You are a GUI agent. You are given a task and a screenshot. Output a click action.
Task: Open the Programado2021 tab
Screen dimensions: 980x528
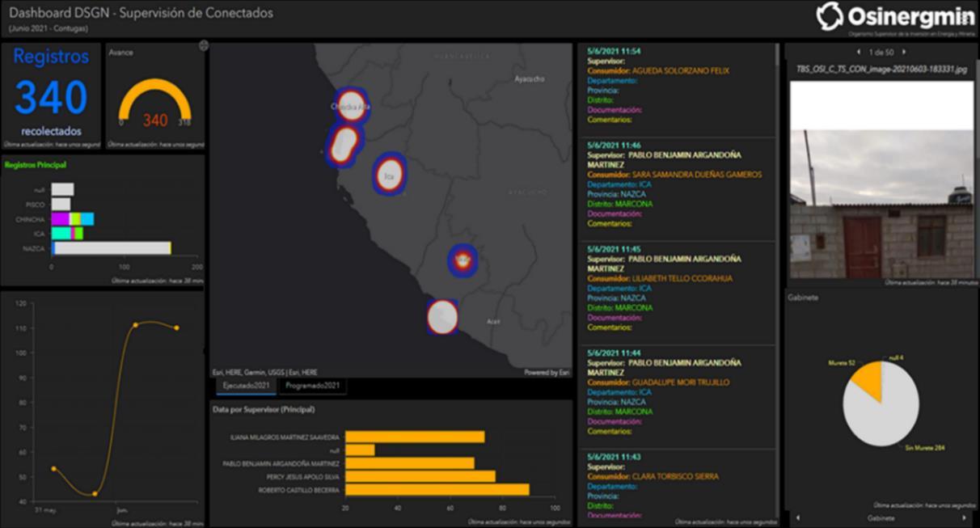(x=312, y=386)
